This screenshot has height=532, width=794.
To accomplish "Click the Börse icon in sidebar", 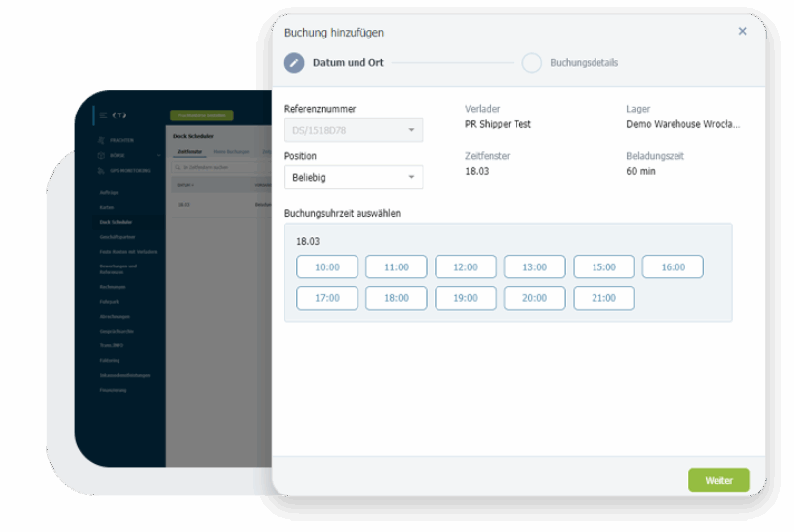I will click(x=102, y=155).
